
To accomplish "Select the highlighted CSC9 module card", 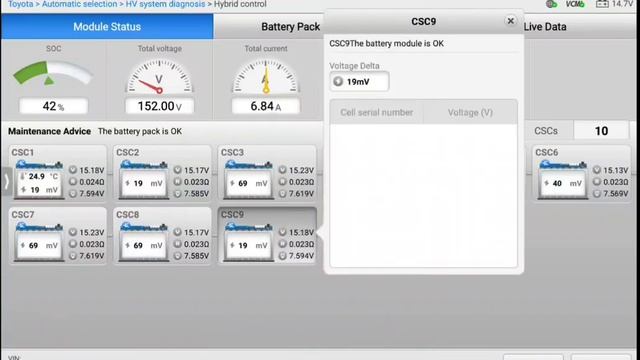I will [267, 236].
